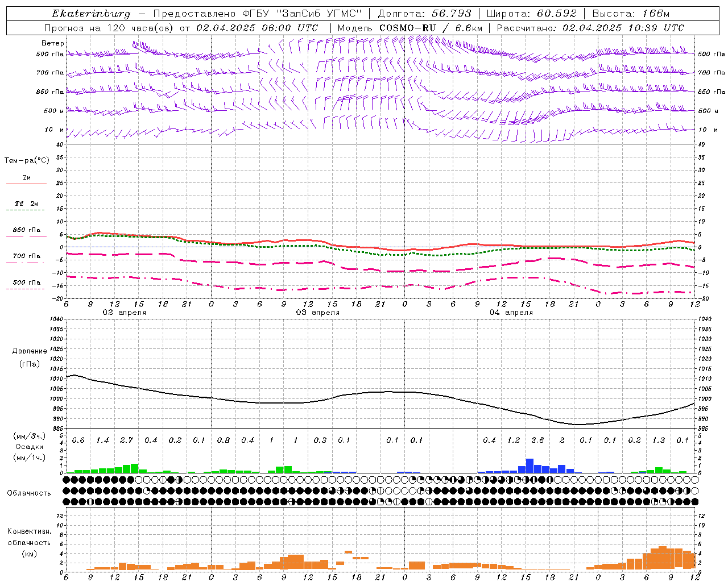Screen dimensions: 728x582
Task: Click 'Прогноз на 120 часа(ов)' forecast text
Action: (109, 28)
